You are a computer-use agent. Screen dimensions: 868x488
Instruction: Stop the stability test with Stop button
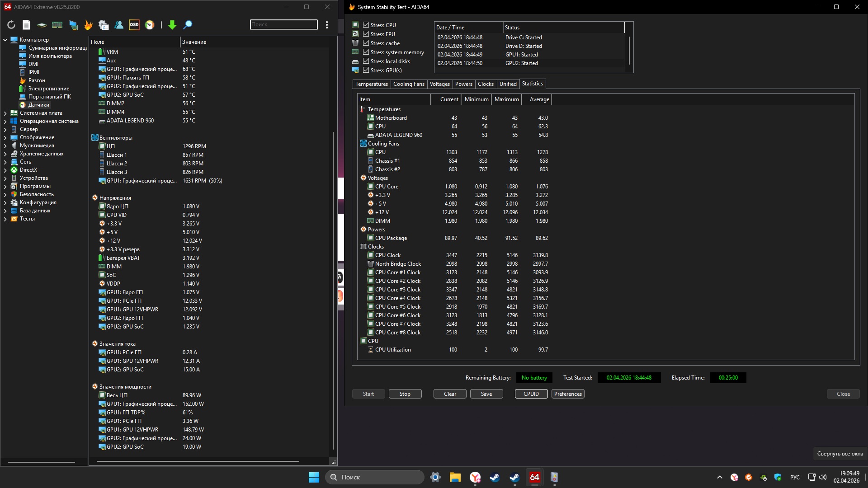(405, 394)
